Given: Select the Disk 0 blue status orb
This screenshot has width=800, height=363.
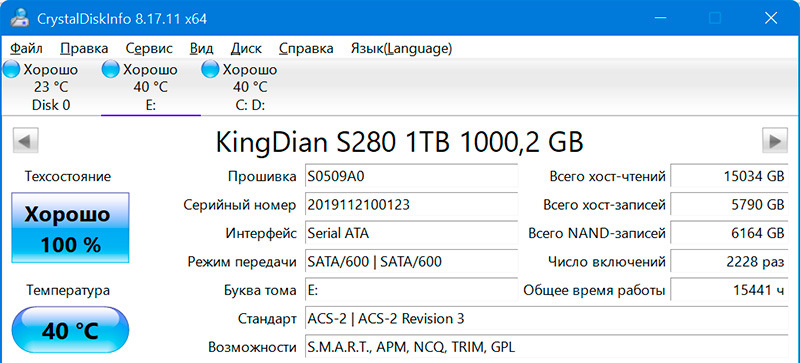Looking at the screenshot, I should point(11,69).
